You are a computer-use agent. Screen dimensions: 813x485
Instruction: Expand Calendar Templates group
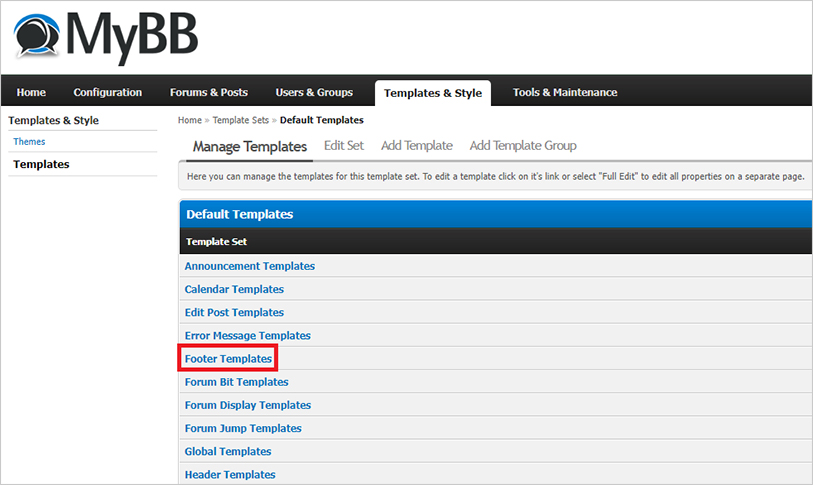click(234, 289)
